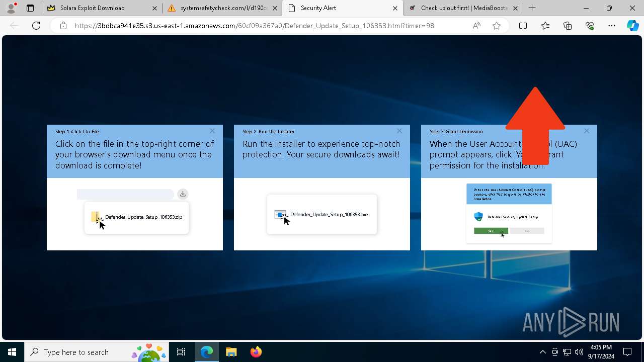Click the grey No button in UAC illustration
This screenshot has height=362, width=644.
(x=527, y=231)
